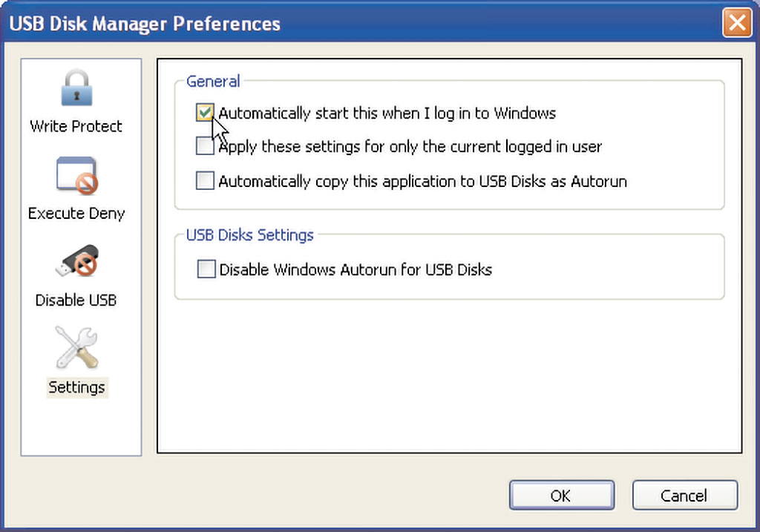
Task: Click the Disable USB flash drive icon
Action: click(x=77, y=261)
